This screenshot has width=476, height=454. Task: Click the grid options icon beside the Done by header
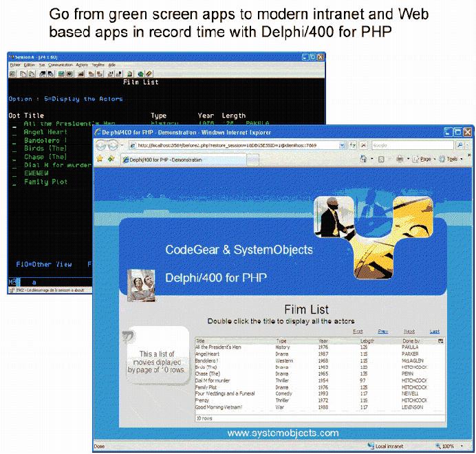point(440,341)
